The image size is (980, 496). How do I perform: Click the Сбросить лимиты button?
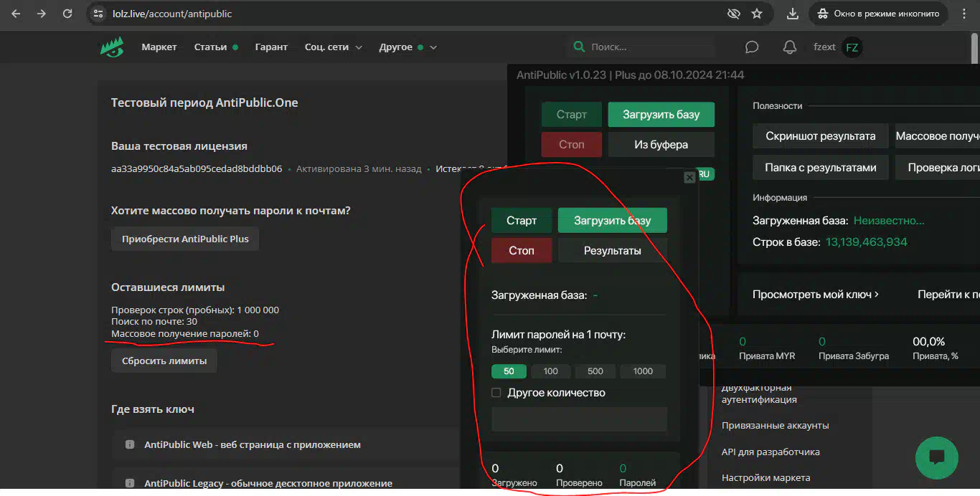(164, 361)
